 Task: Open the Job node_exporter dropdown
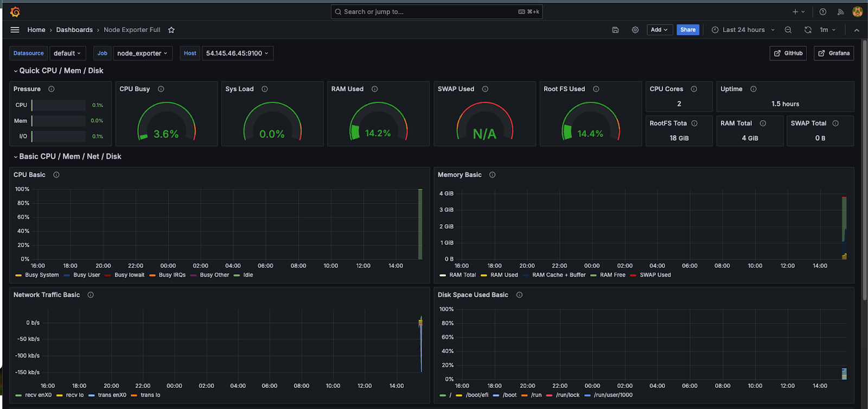pos(143,53)
